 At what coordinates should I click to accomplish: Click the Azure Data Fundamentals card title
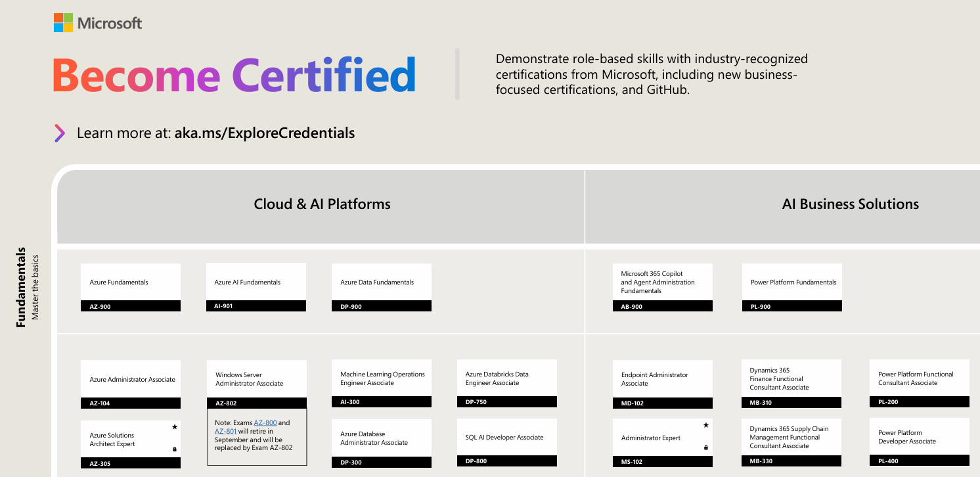[377, 283]
